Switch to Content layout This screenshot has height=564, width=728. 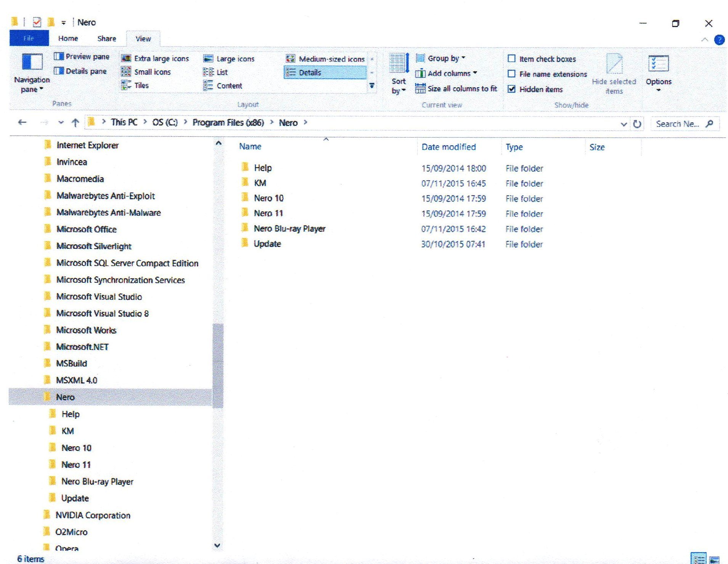[223, 86]
